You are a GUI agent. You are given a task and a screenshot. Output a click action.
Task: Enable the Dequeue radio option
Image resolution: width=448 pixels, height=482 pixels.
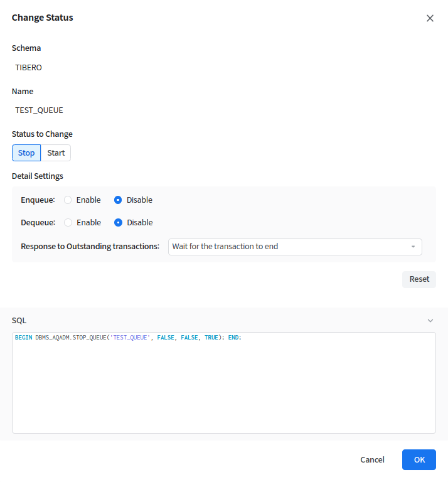click(x=68, y=223)
